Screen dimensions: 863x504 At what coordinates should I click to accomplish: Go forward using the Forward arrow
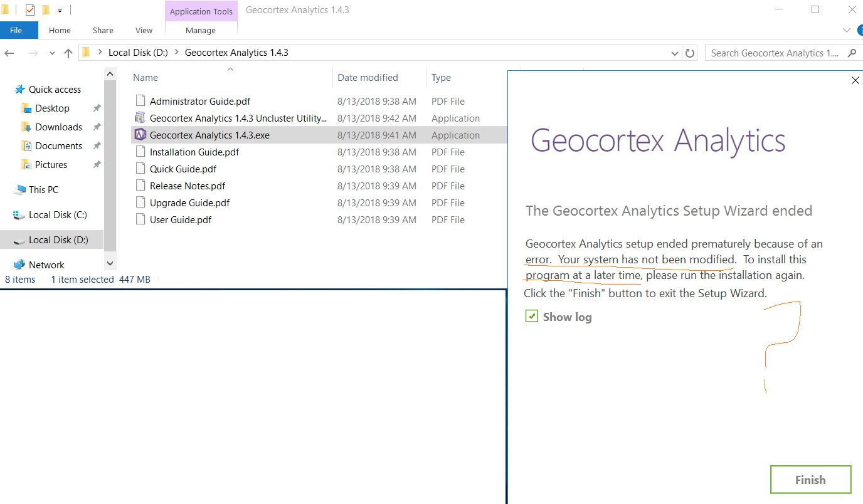(33, 53)
